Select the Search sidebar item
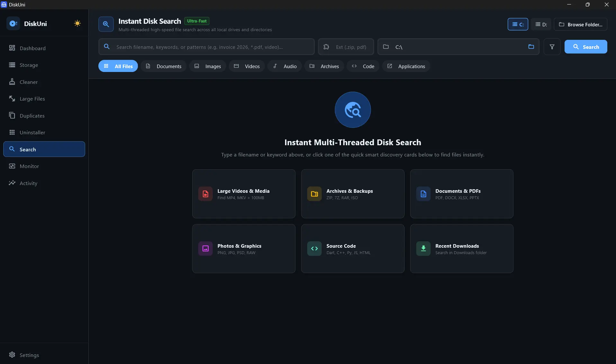Screen dimensions: 616x364 (x=44, y=149)
